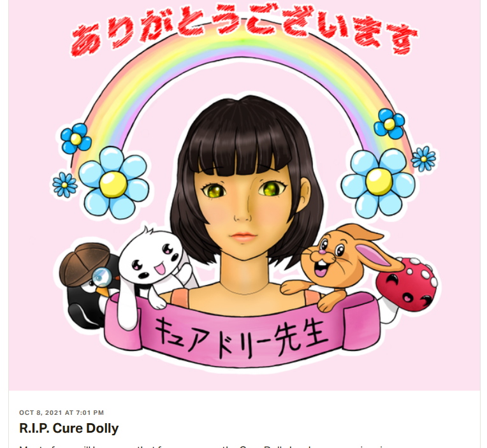Viewport: 487px width, 448px height.
Task: Open the R.I.P. Cure Dolly post title
Action: coord(69,428)
